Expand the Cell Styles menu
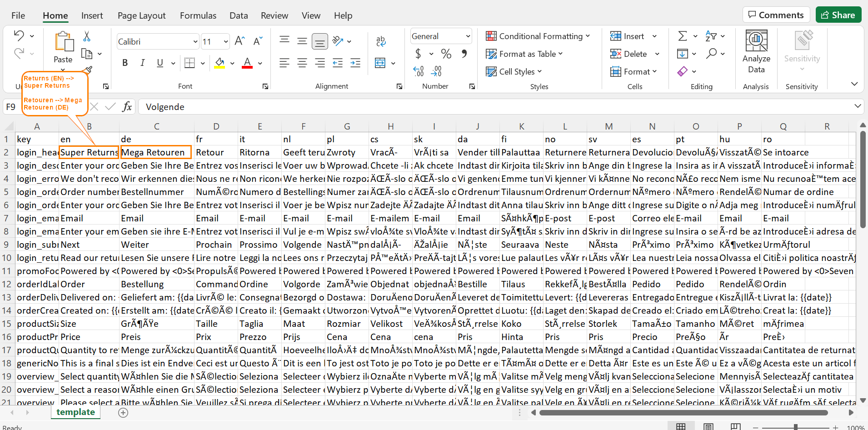 click(514, 71)
